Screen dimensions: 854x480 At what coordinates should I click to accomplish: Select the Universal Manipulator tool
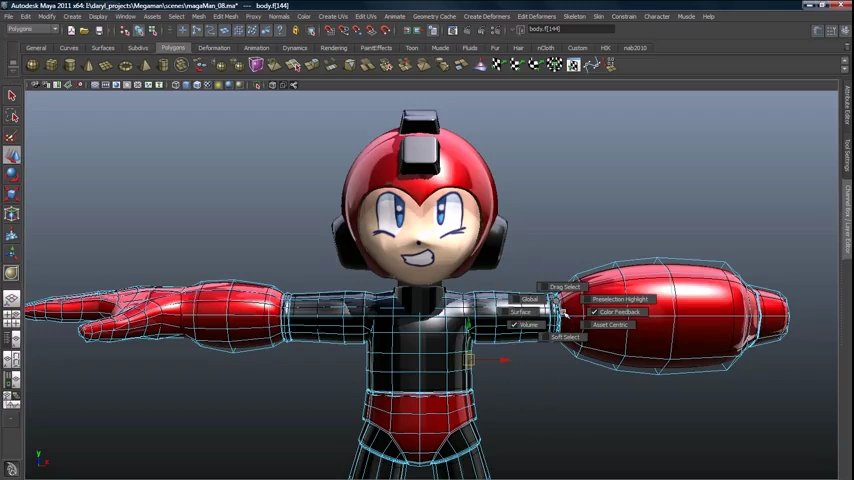(x=11, y=214)
